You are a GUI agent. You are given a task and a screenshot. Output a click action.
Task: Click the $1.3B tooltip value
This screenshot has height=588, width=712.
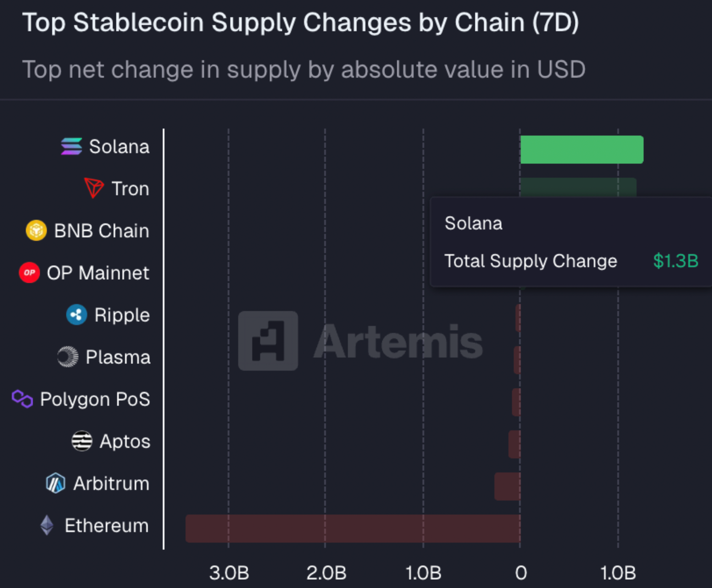[x=676, y=261]
